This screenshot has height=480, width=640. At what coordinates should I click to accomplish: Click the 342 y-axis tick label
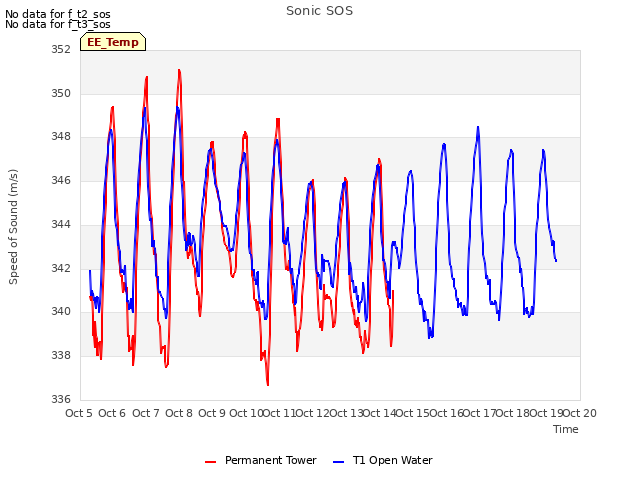(61, 268)
